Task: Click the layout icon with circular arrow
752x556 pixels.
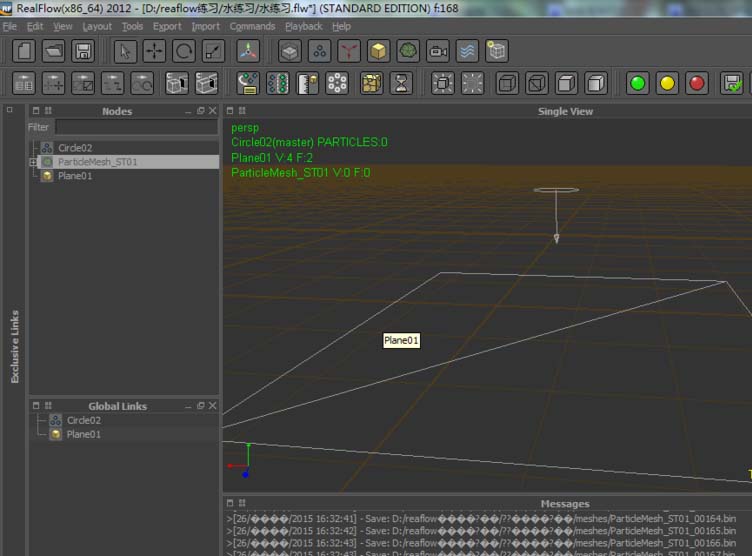Action: pyautogui.click(x=142, y=83)
